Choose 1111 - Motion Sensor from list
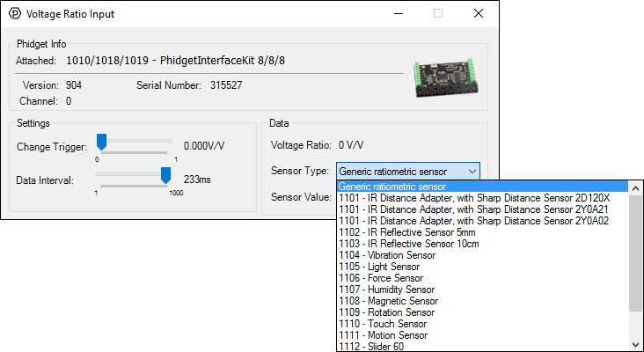644x352 pixels. pos(483,335)
